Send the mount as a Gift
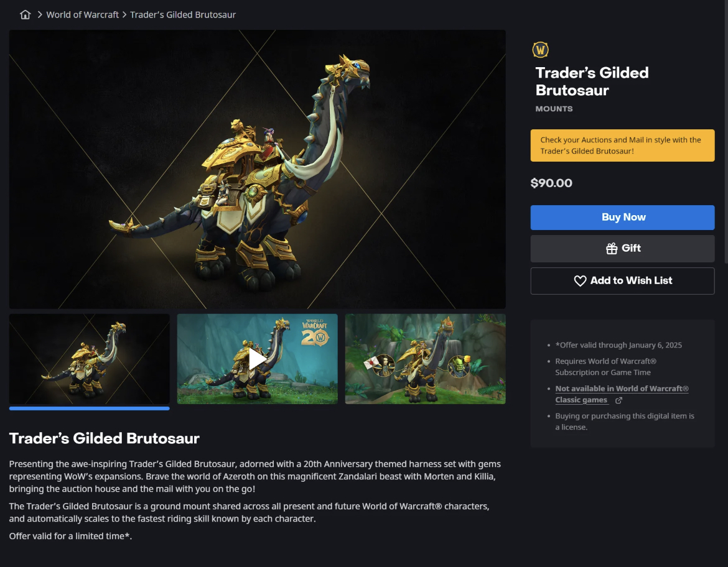 (622, 248)
